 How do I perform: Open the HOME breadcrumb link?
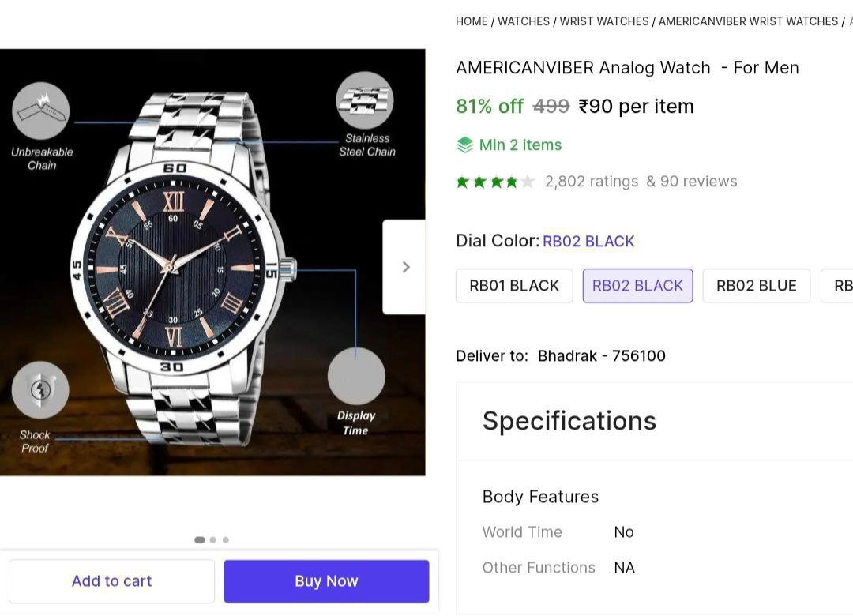[x=472, y=21]
